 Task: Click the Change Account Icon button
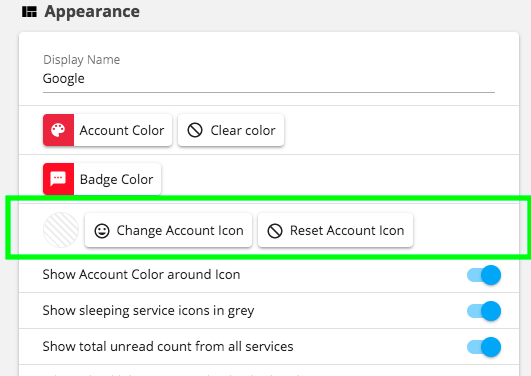(x=168, y=230)
